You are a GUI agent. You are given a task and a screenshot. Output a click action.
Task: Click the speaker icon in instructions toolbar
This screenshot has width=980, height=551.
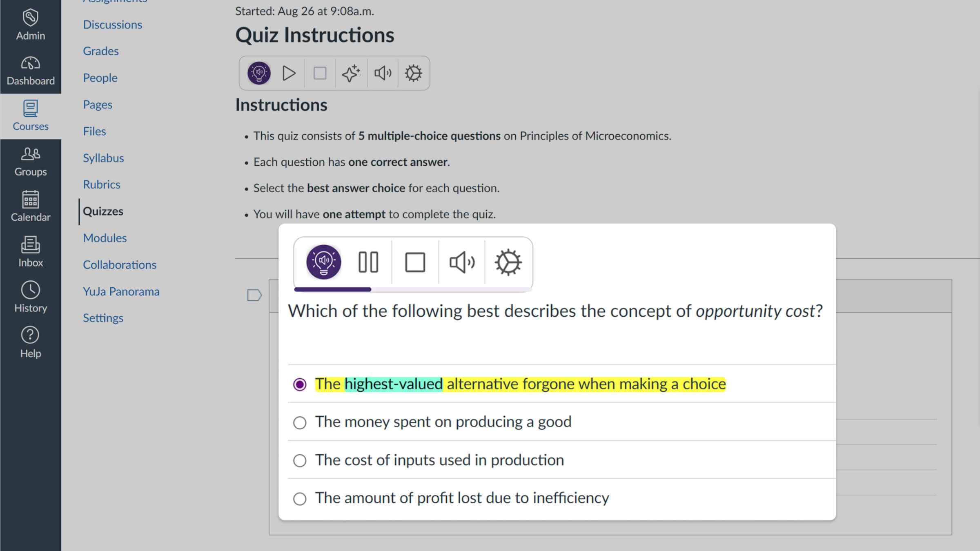coord(383,73)
